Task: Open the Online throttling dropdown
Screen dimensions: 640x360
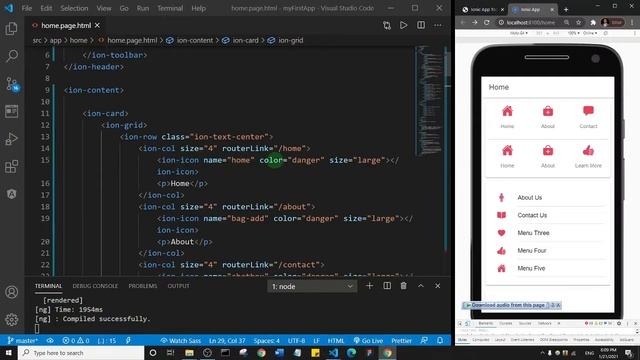Action: (590, 33)
